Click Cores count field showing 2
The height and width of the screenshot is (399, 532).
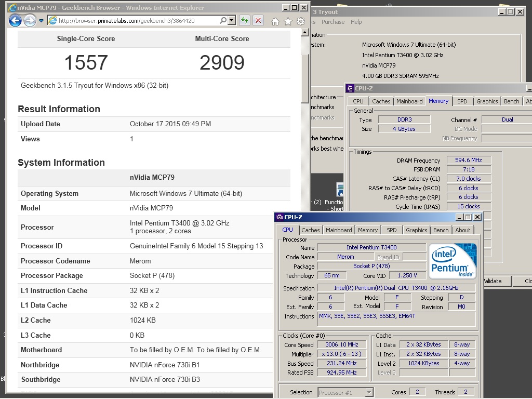(x=417, y=392)
